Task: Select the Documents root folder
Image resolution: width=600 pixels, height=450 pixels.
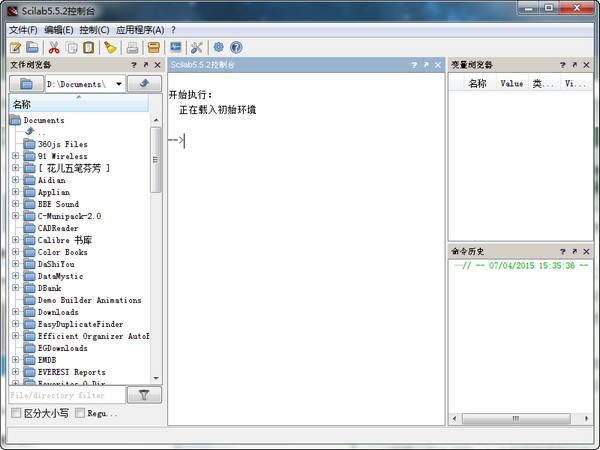Action: tap(37, 120)
